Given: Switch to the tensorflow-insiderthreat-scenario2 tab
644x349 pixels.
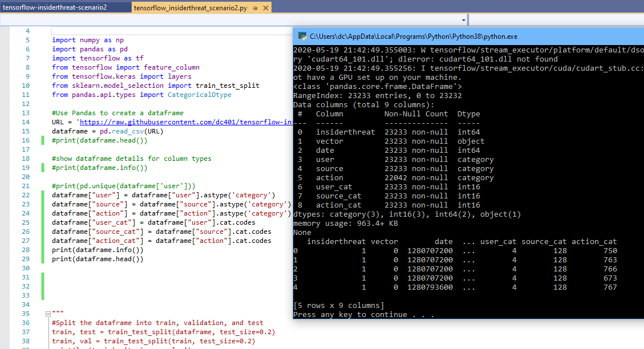Looking at the screenshot, I should click(63, 8).
